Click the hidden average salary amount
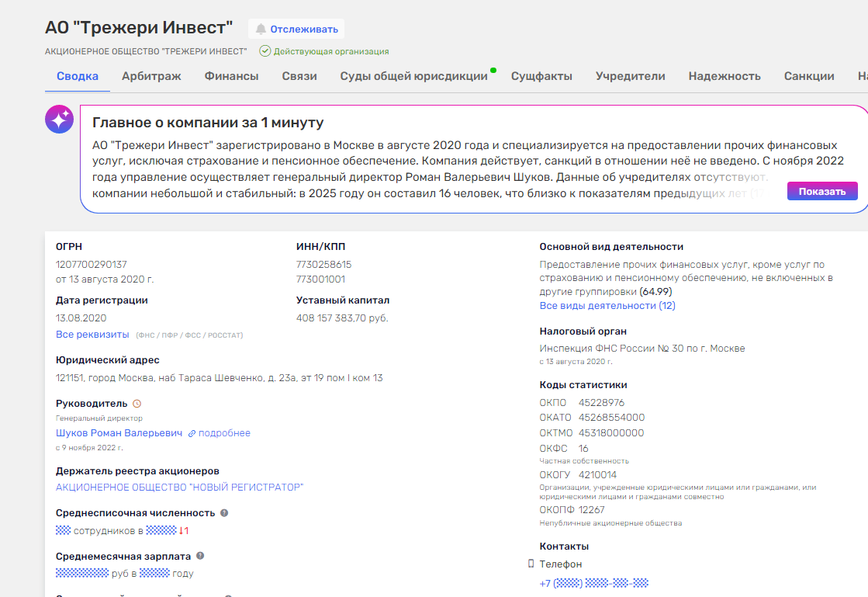 (x=82, y=573)
